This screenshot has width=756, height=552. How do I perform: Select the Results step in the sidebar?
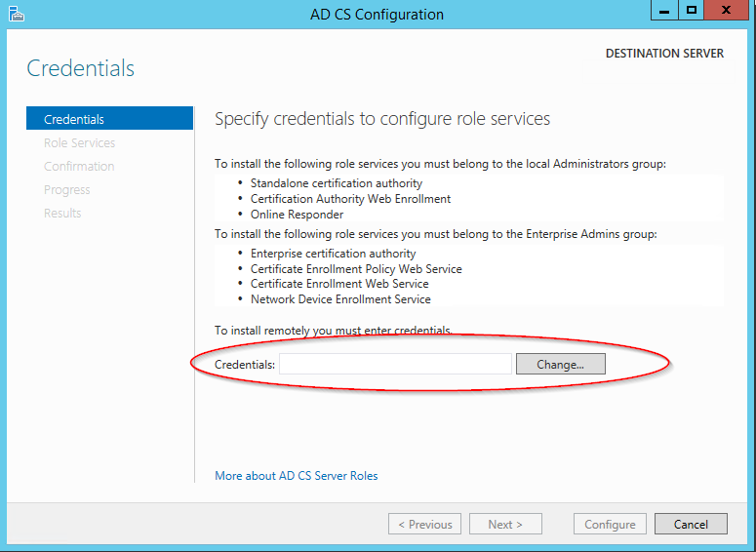pos(62,213)
